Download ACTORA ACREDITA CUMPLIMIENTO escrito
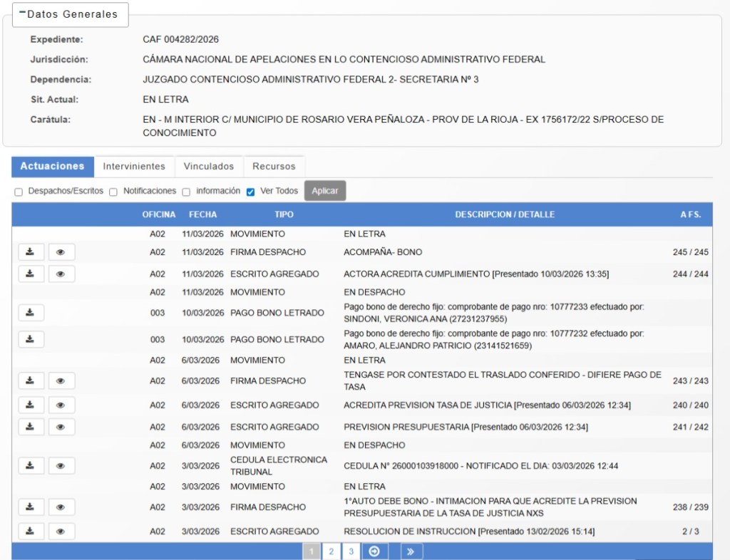This screenshot has height=560, width=730. 31,274
